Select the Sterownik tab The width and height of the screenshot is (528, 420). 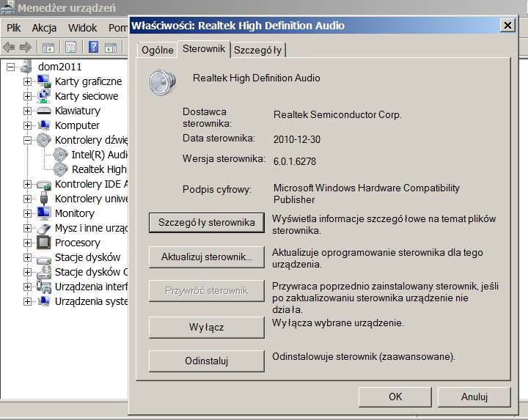204,49
